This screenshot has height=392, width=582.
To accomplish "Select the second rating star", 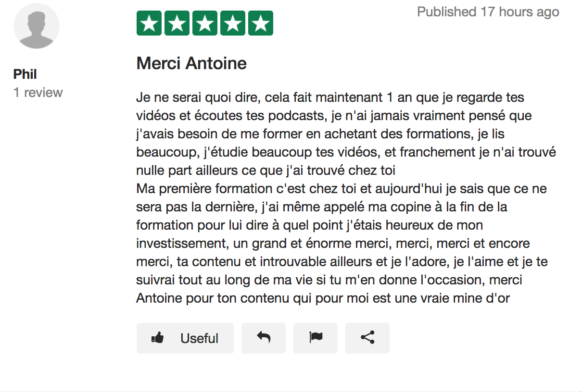I will [177, 23].
